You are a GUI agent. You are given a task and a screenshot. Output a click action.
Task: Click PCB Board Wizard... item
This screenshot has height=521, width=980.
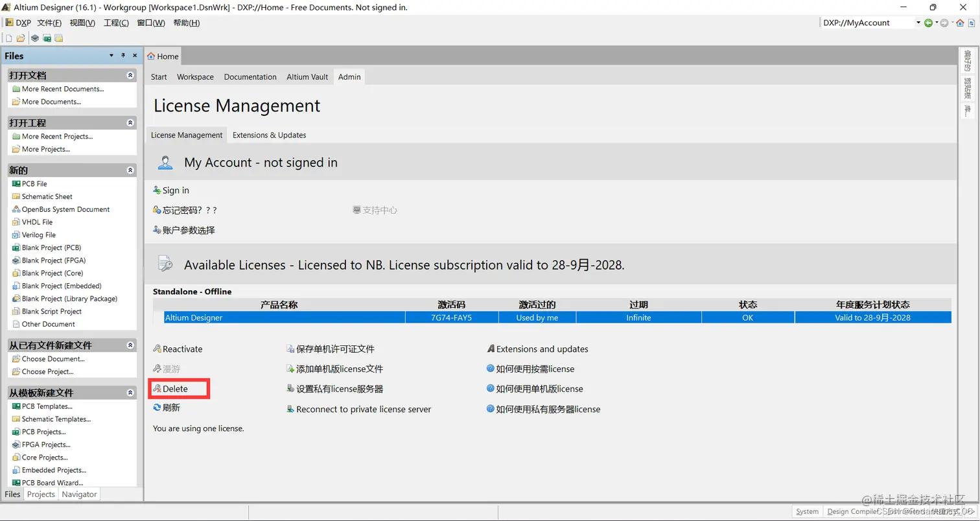(x=47, y=483)
